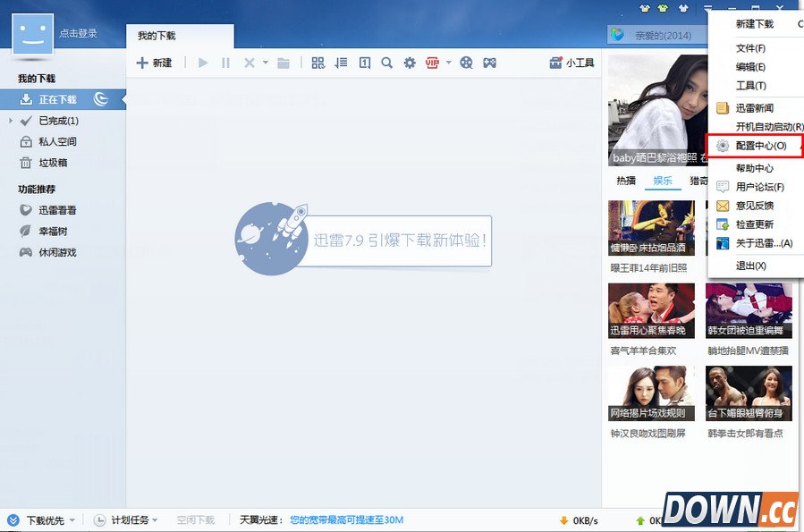Switch to the 热播 tab
The image size is (804, 532).
(625, 182)
